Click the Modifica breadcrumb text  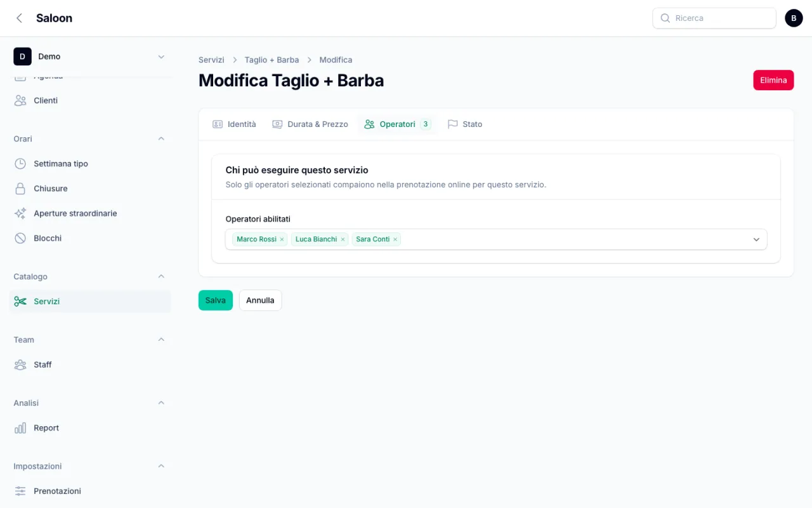click(336, 60)
